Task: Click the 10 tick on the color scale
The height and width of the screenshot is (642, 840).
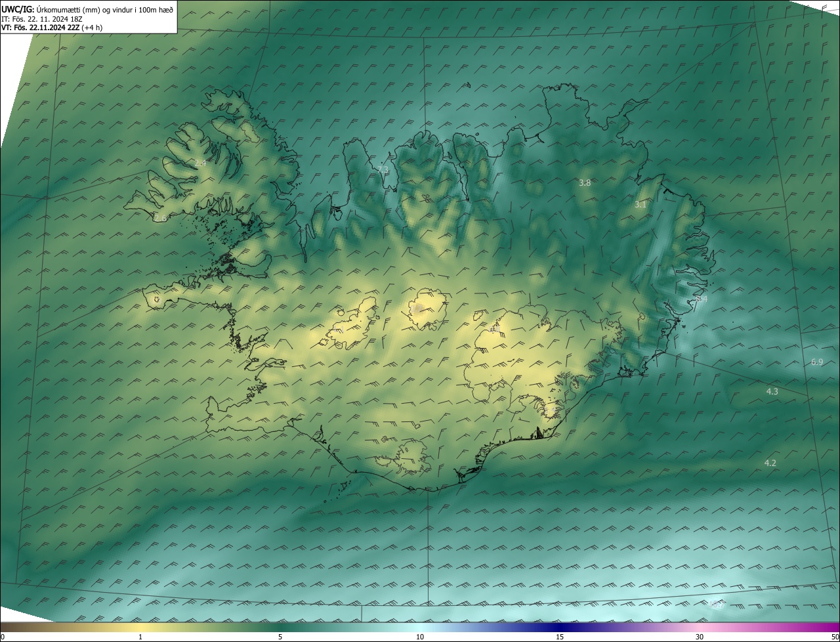Action: pos(420,637)
